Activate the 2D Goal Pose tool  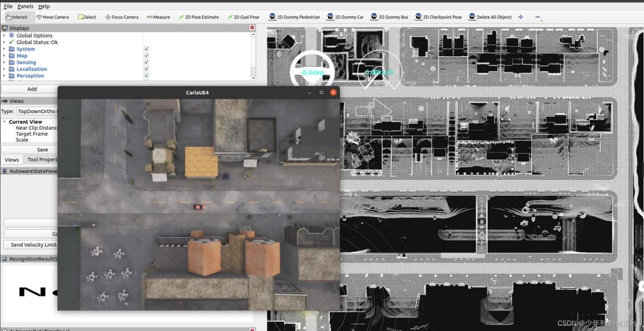pyautogui.click(x=243, y=17)
